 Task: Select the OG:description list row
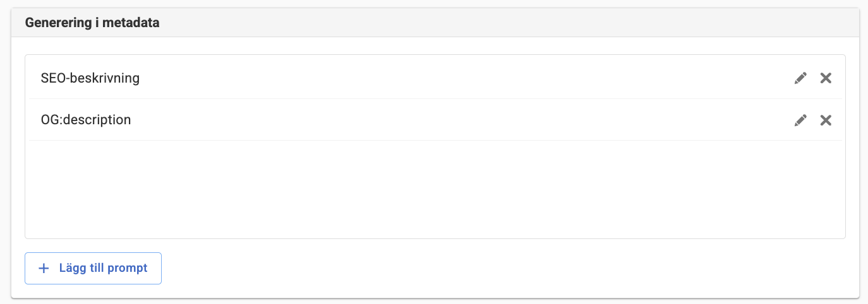pyautogui.click(x=435, y=120)
